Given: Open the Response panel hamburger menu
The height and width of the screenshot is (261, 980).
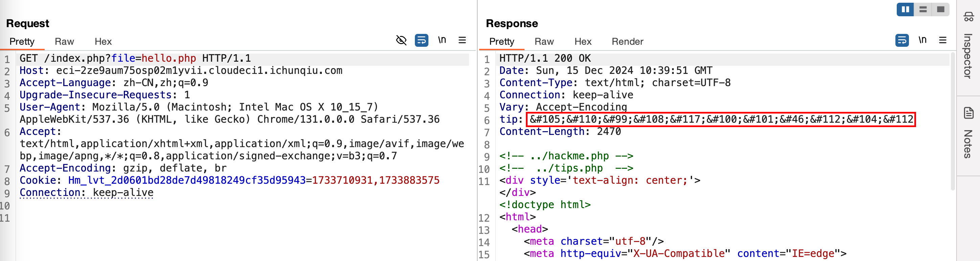Looking at the screenshot, I should tap(943, 40).
